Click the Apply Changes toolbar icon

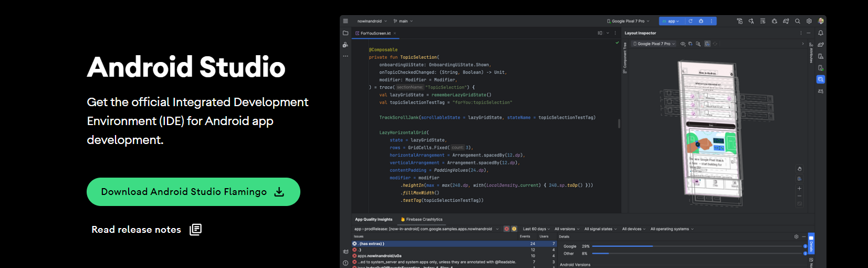(x=739, y=21)
